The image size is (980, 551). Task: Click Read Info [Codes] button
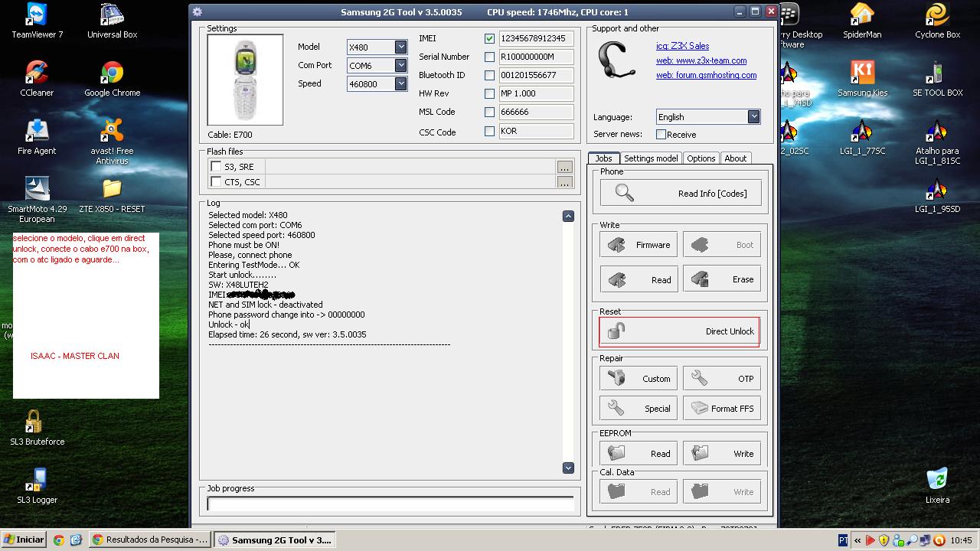681,194
